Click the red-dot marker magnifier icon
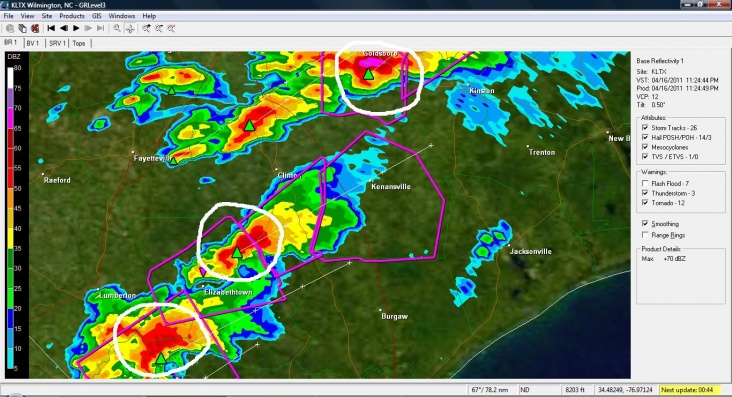 171,28
